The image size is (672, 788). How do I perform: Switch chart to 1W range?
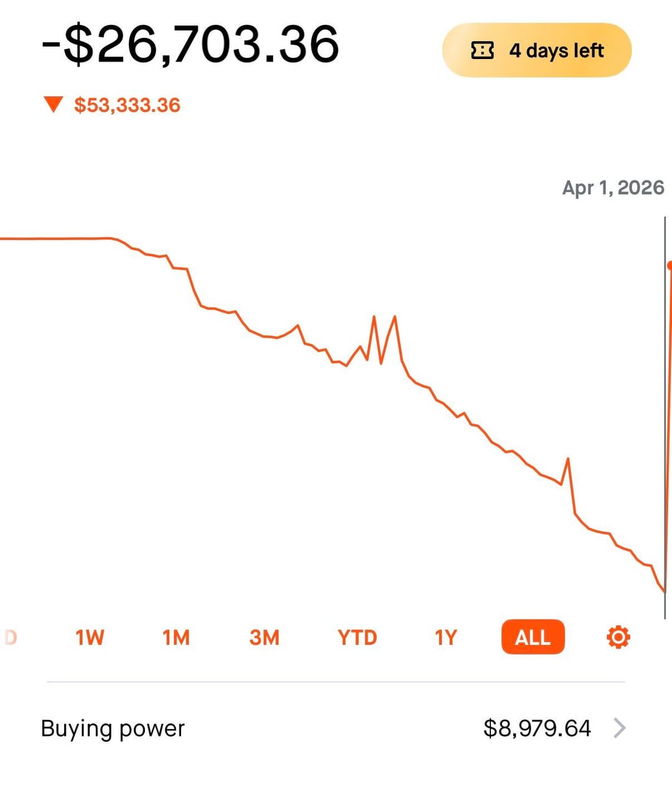click(90, 637)
